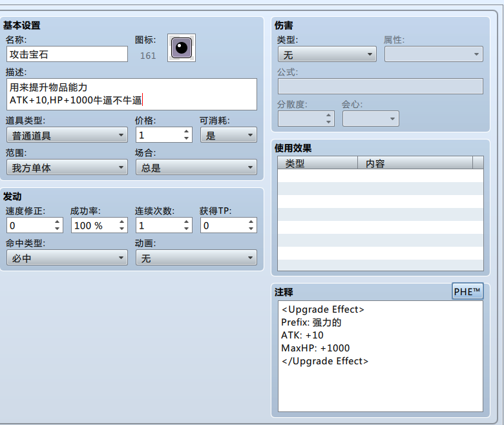
Task: Open the 道具类型 dropdown
Action: click(x=67, y=135)
